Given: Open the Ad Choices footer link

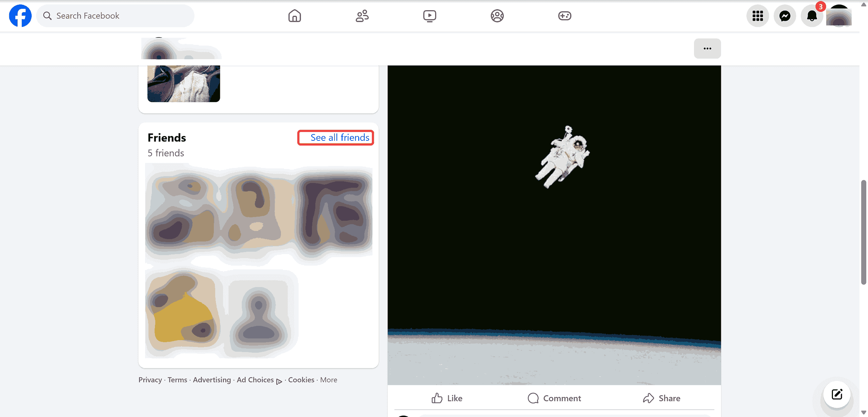Looking at the screenshot, I should (259, 380).
